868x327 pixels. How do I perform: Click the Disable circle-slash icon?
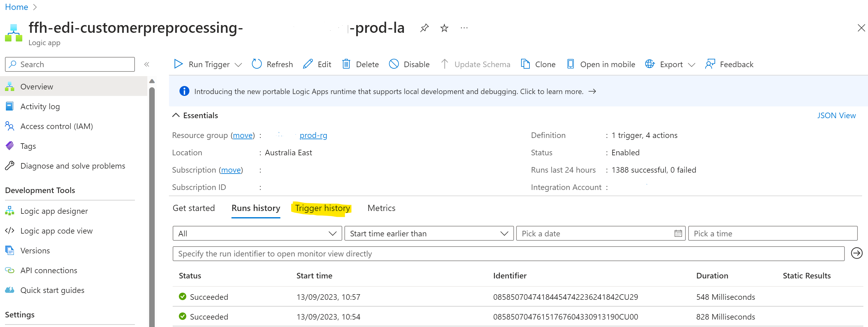(x=394, y=64)
